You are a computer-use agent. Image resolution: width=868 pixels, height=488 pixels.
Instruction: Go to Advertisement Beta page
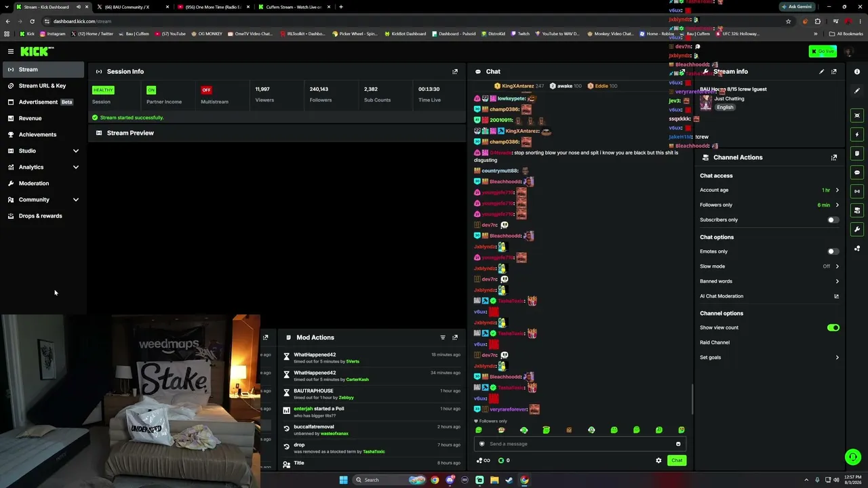(x=44, y=102)
